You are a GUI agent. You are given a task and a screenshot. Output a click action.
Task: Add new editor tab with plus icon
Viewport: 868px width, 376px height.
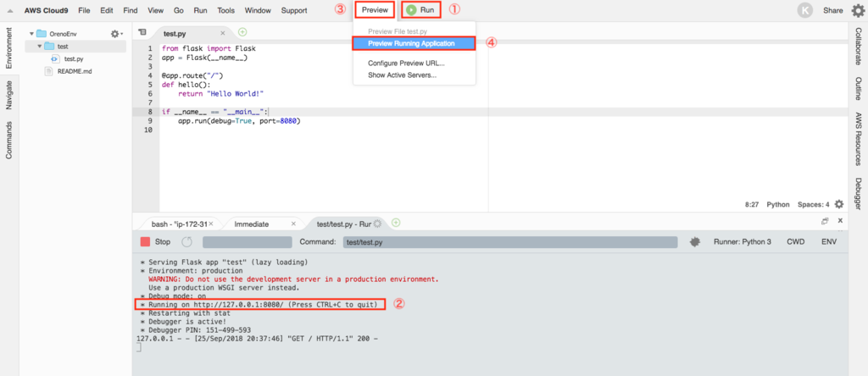tap(242, 33)
